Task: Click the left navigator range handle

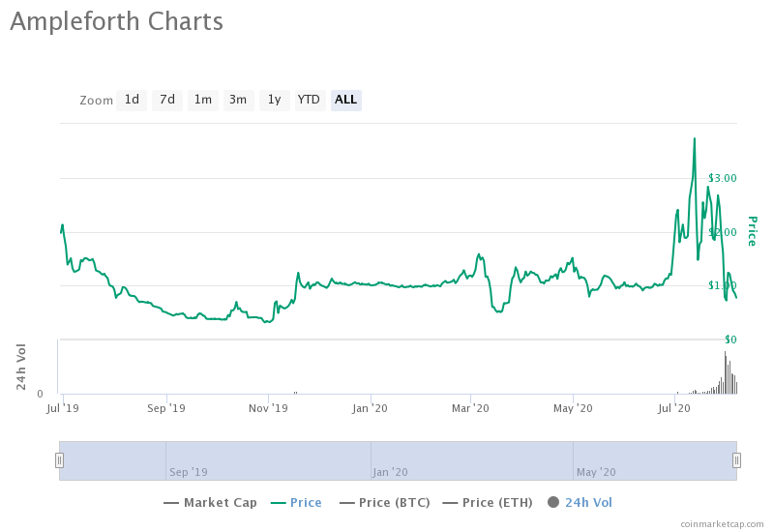Action: 59,460
